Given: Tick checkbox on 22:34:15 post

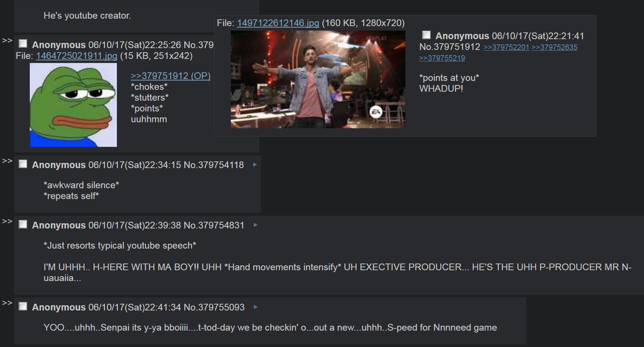Looking at the screenshot, I should coord(23,164).
